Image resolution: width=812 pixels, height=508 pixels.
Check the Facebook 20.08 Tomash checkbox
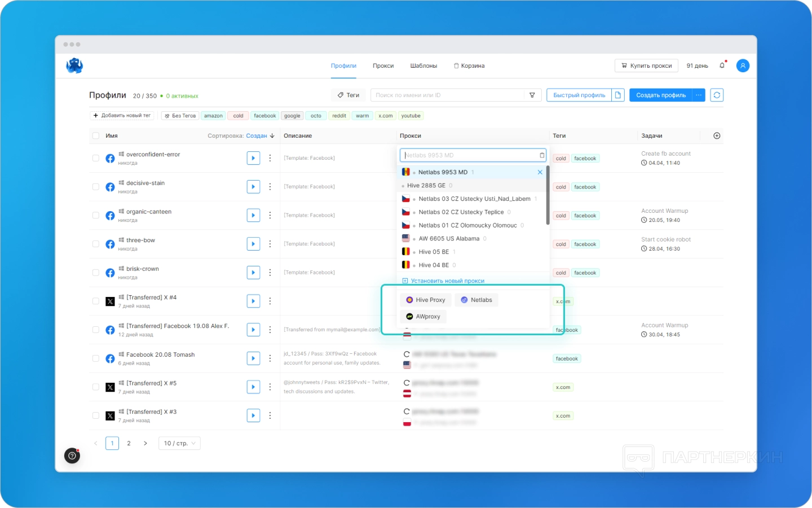[x=96, y=358]
